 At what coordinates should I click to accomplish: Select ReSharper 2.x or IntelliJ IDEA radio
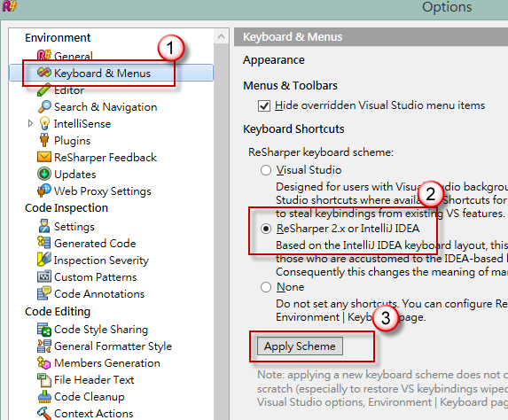pyautogui.click(x=266, y=229)
